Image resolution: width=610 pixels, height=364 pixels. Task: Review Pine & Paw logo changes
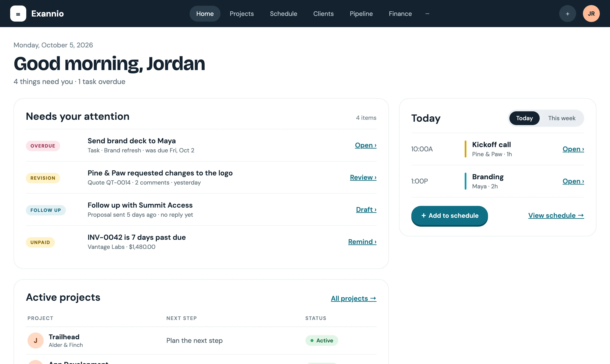click(x=363, y=177)
